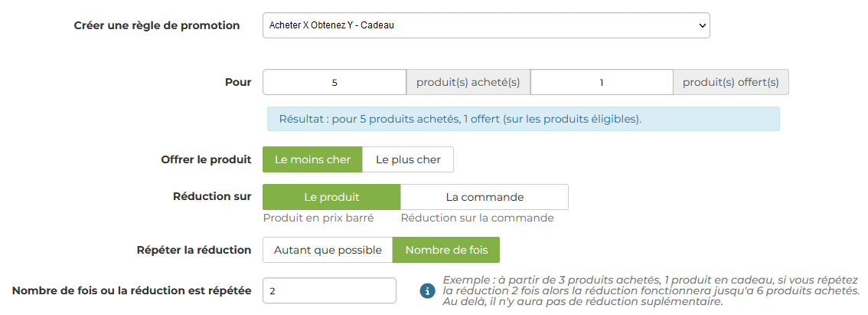
Task: Focus the purchased products quantity field showing 5
Action: [334, 82]
